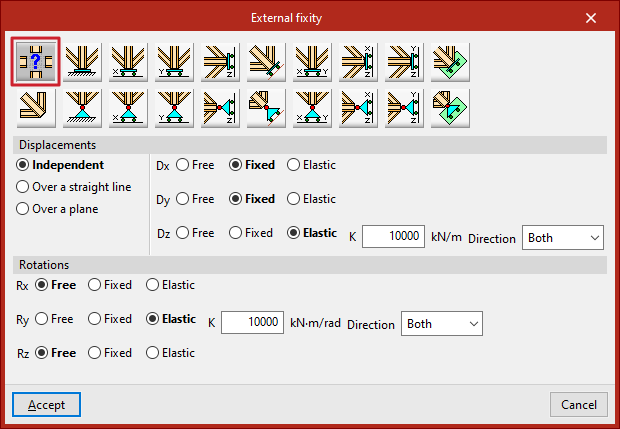Select Over a plane option

tap(57, 209)
